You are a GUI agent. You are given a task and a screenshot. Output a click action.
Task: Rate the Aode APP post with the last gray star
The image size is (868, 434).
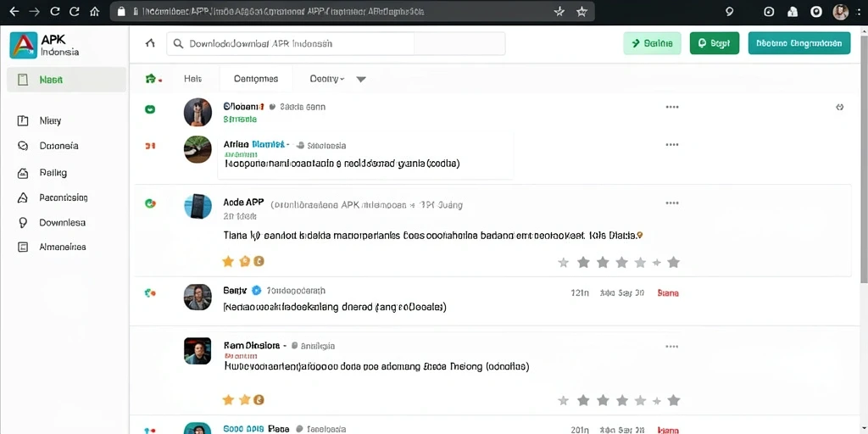click(673, 263)
